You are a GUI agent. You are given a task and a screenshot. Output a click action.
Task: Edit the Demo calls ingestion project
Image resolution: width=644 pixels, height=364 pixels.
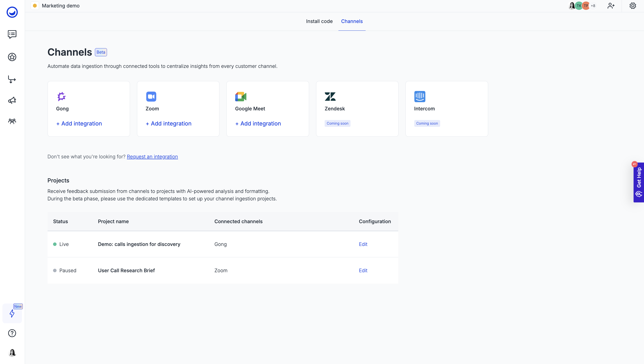[x=363, y=244]
